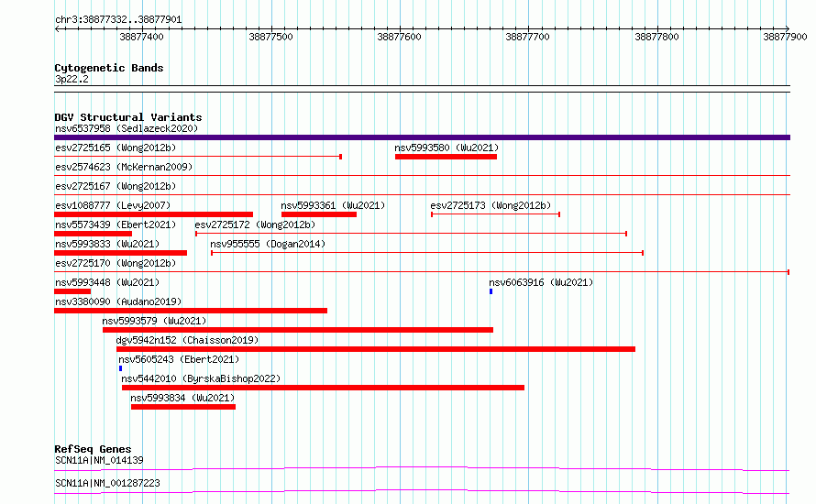
Task: Open nsv5442010 (ByrskaBishop2022) variant
Action: pos(201,378)
